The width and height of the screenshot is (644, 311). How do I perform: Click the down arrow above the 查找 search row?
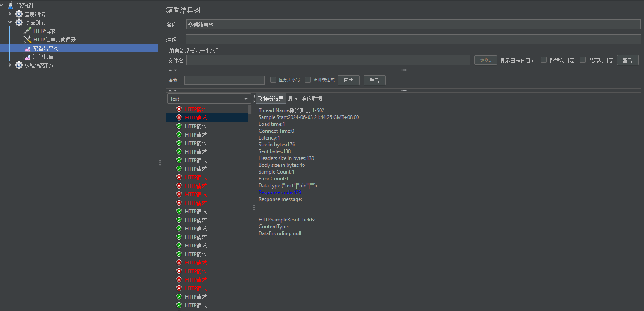[175, 70]
